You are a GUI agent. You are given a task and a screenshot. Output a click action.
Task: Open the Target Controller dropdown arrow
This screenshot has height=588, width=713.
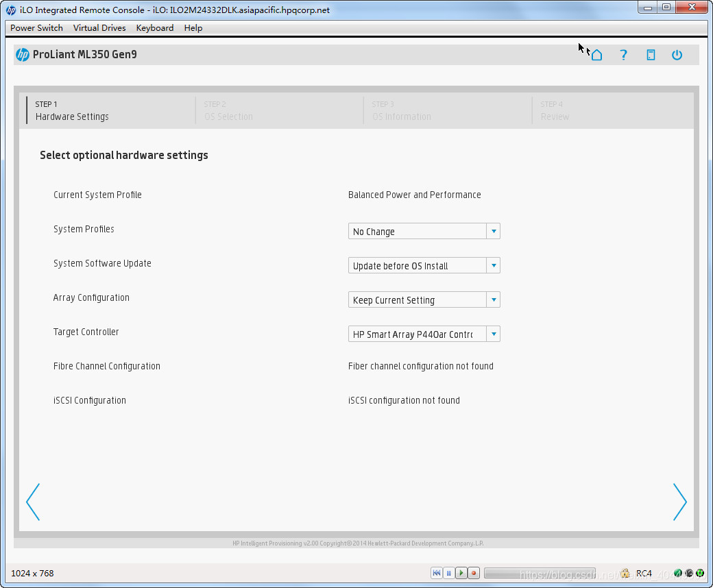tap(494, 334)
